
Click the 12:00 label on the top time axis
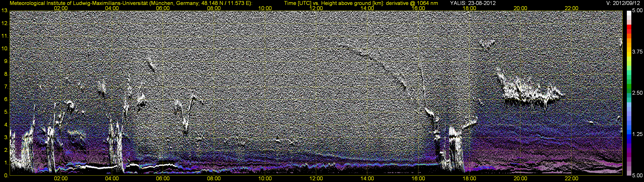(x=316, y=8)
